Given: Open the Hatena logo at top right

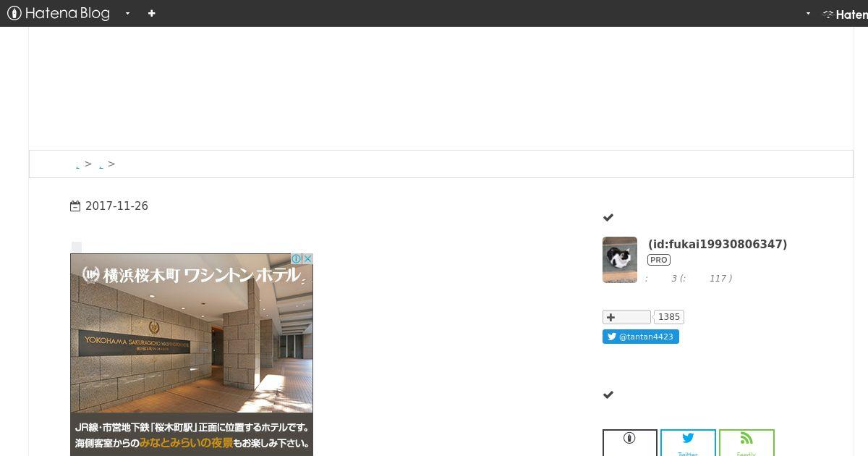Looking at the screenshot, I should pyautogui.click(x=845, y=14).
